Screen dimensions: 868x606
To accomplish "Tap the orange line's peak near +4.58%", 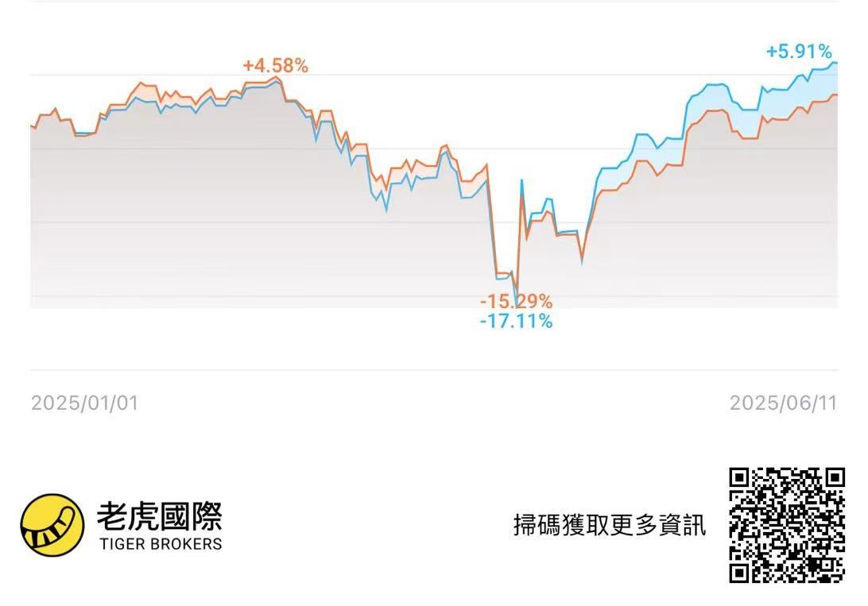I will (277, 78).
